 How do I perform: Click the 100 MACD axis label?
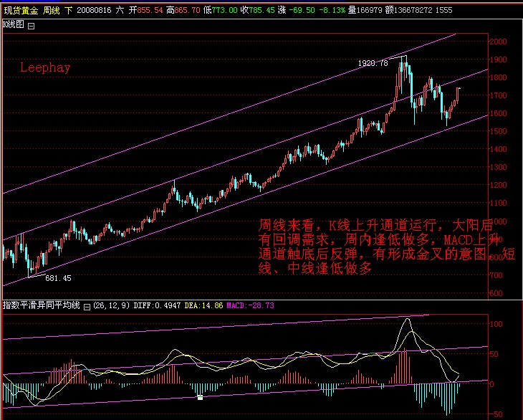(496, 324)
